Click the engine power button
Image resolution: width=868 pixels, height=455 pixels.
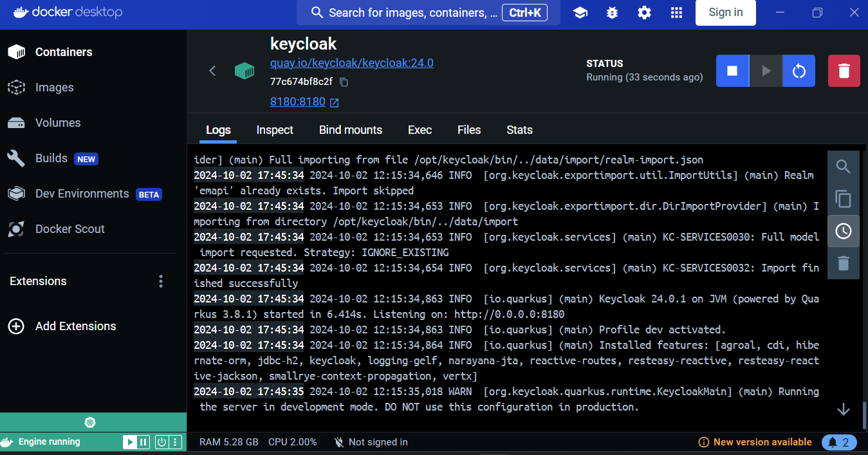pyautogui.click(x=162, y=442)
